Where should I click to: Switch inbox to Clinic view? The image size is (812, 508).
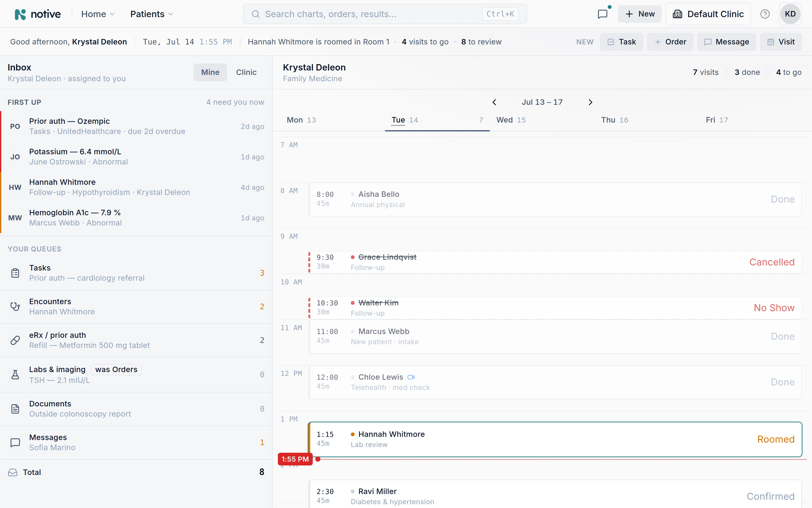coord(246,72)
